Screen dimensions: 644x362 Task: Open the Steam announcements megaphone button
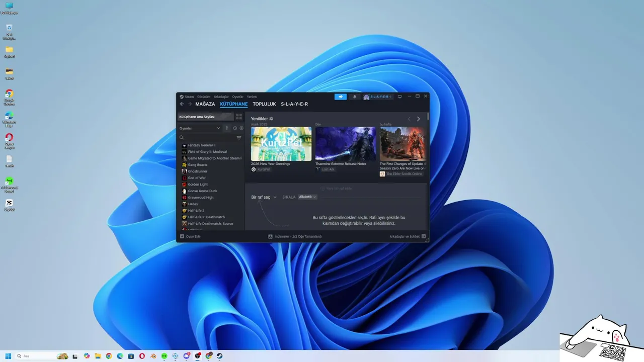pyautogui.click(x=341, y=97)
